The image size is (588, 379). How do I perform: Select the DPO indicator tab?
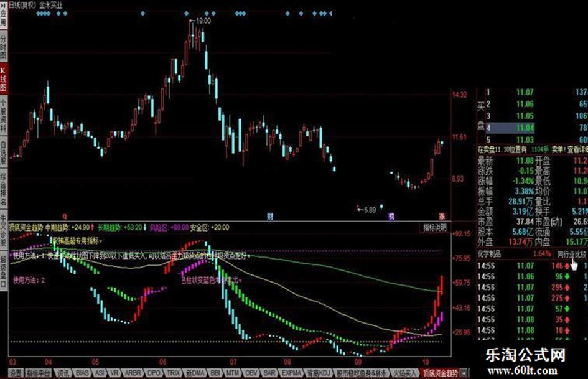click(154, 373)
